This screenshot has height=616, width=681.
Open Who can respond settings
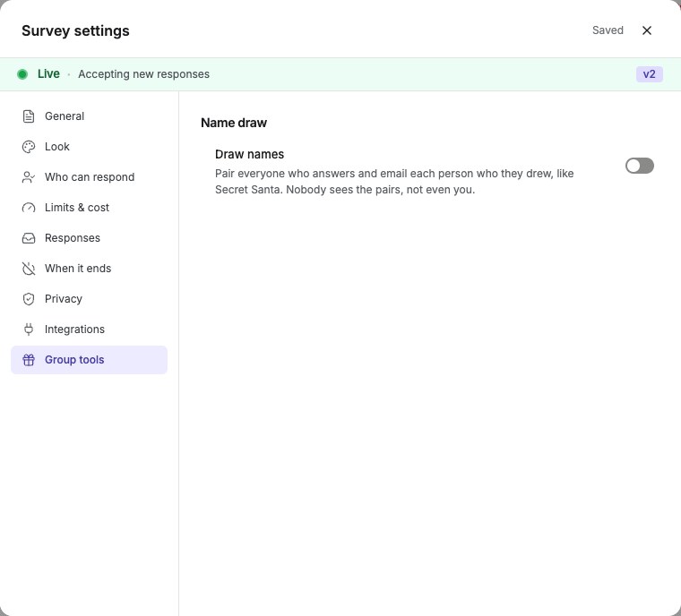(x=89, y=177)
